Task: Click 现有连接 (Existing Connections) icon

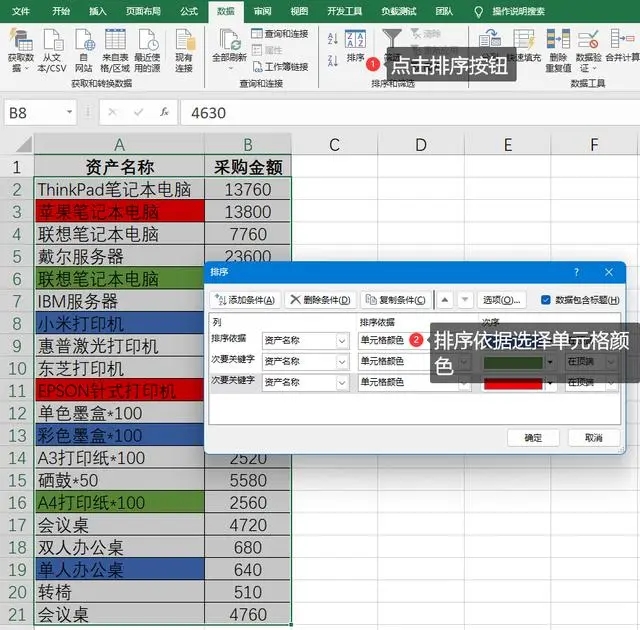Action: 184,50
